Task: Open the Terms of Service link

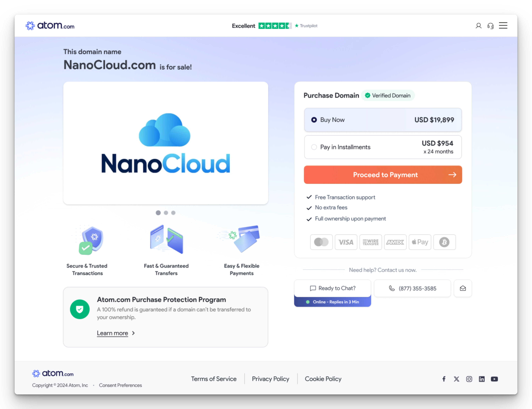Action: pos(214,379)
